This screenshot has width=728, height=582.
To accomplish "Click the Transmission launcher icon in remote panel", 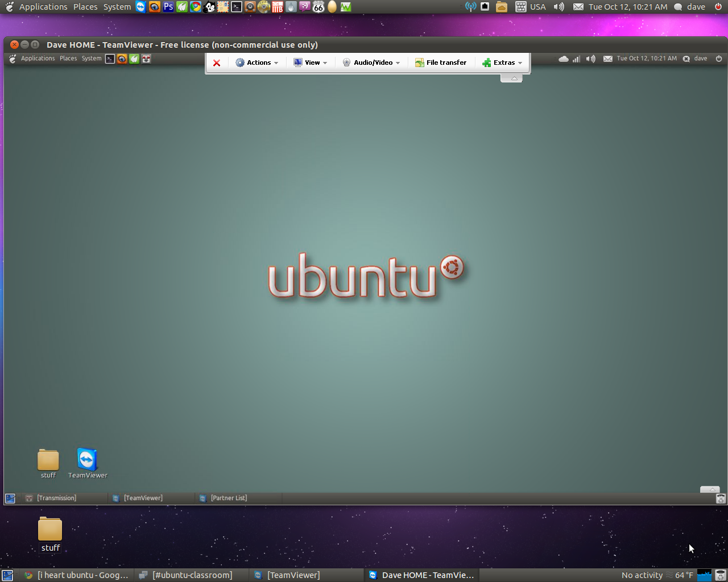I will point(146,59).
